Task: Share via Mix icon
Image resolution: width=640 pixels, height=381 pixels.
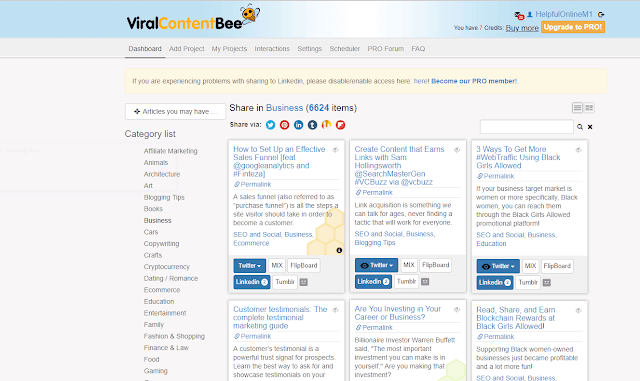Action: [326, 125]
